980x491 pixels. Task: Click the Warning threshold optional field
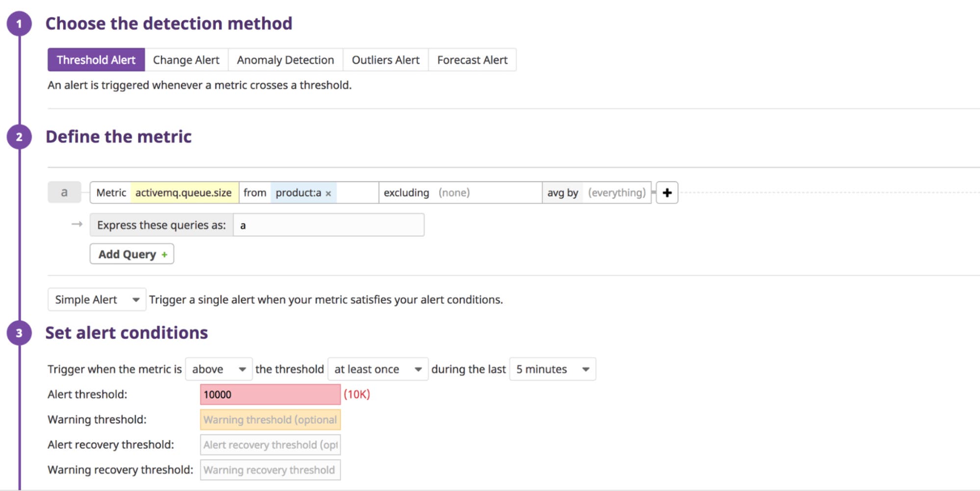click(x=270, y=419)
